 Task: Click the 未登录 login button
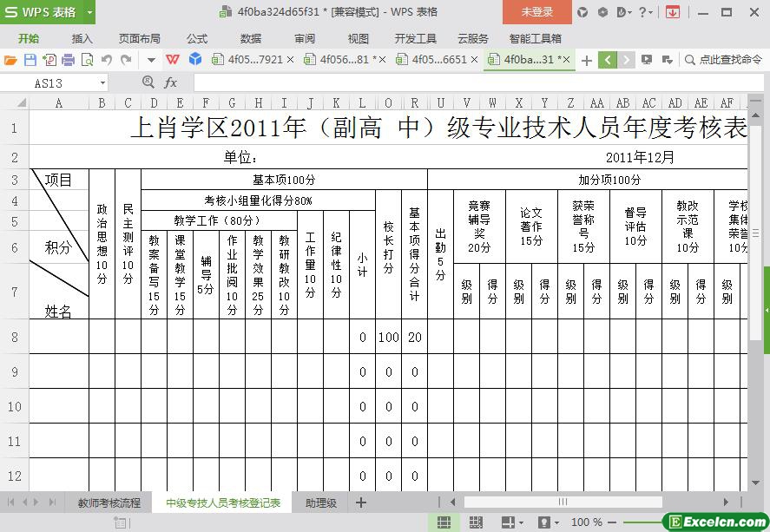click(537, 12)
